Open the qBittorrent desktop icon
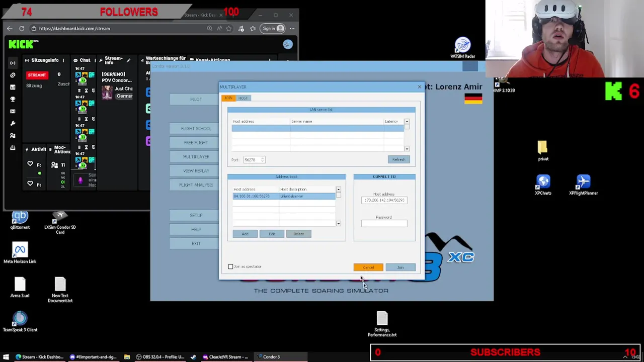Screen dimensions: 644x362 pos(20,220)
